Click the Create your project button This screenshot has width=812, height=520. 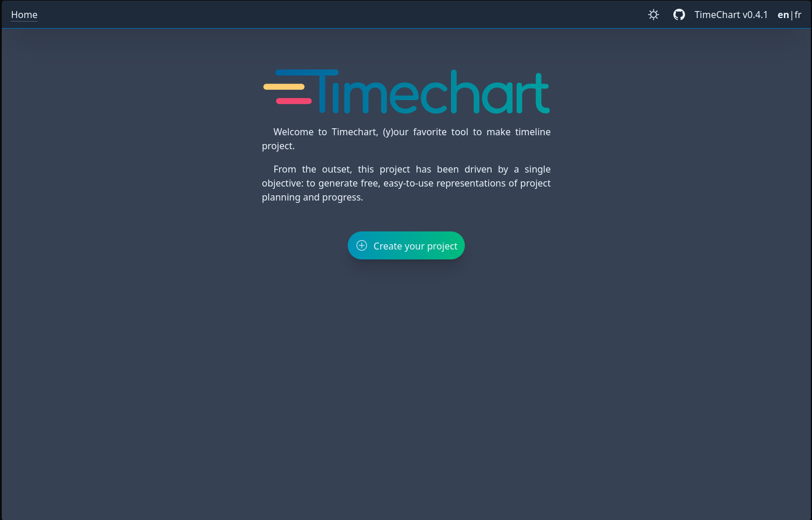406,245
